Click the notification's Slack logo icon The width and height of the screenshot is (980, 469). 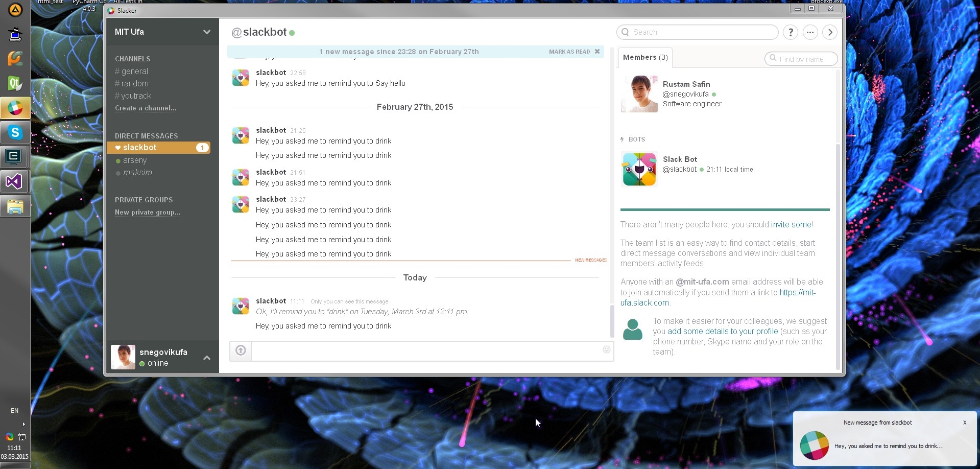[814, 445]
